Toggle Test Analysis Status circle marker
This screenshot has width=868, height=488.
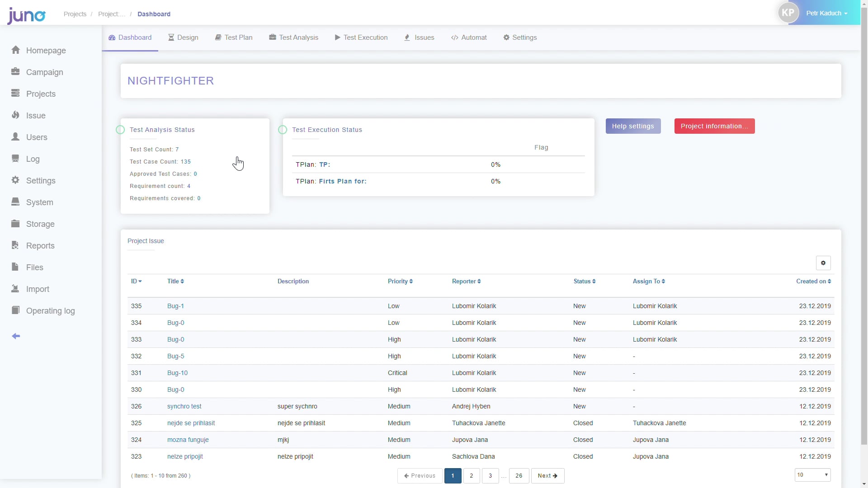pyautogui.click(x=120, y=130)
